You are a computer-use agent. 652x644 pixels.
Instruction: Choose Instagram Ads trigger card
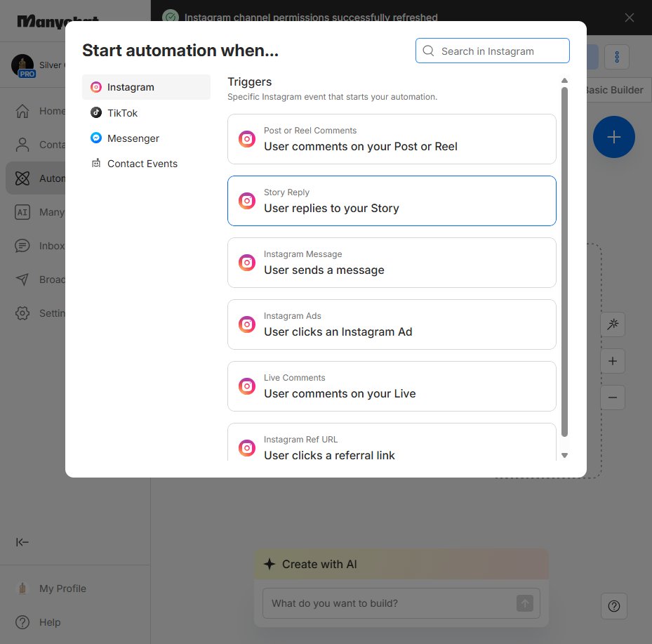392,324
